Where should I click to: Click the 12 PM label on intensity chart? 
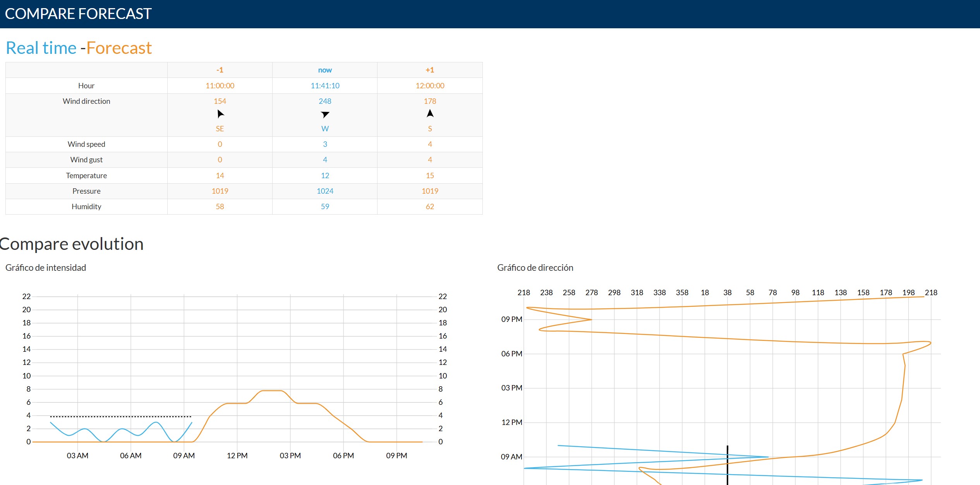click(237, 456)
